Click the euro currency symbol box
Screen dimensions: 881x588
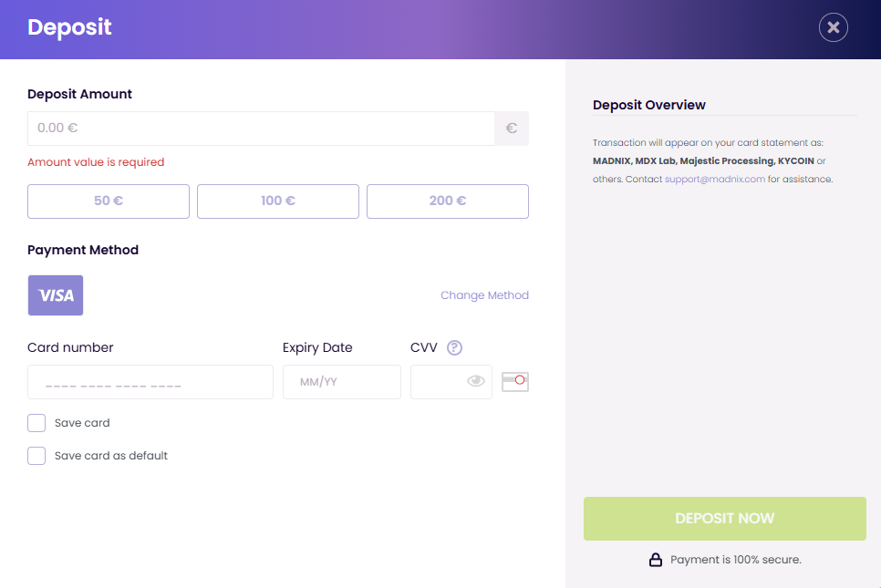click(512, 129)
